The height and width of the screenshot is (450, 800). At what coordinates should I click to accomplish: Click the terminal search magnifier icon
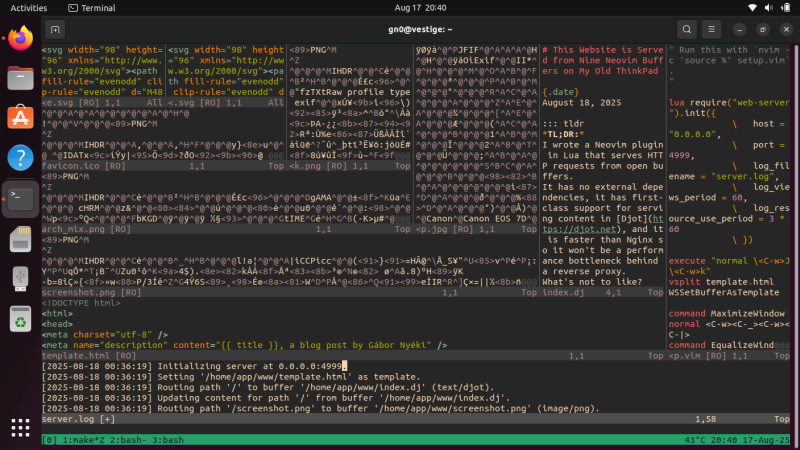coord(687,30)
